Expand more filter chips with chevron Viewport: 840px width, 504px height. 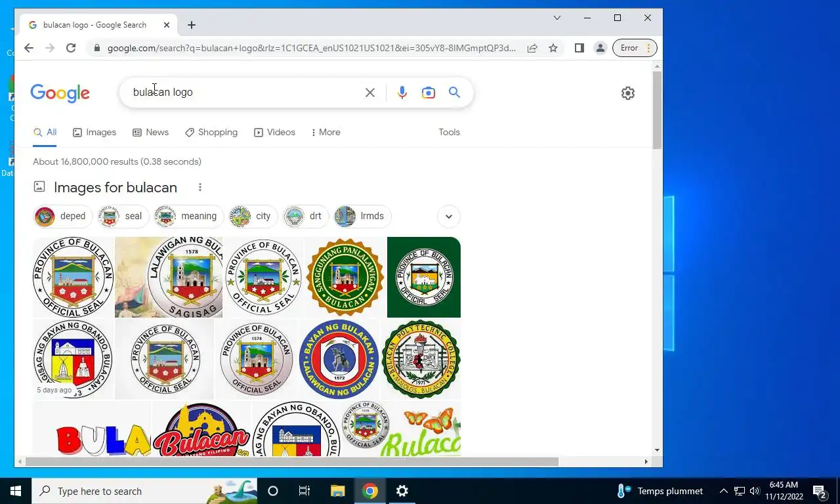click(449, 216)
